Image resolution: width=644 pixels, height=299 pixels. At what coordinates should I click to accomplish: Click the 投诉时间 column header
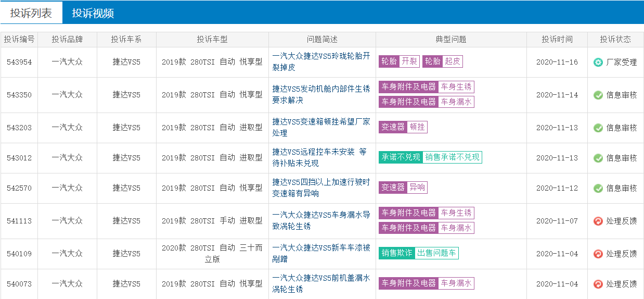pos(557,40)
